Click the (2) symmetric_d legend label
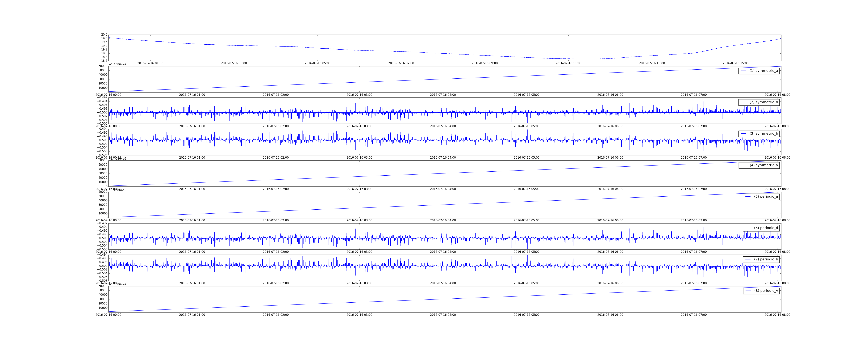Screen dimensions: 868x347 point(763,102)
